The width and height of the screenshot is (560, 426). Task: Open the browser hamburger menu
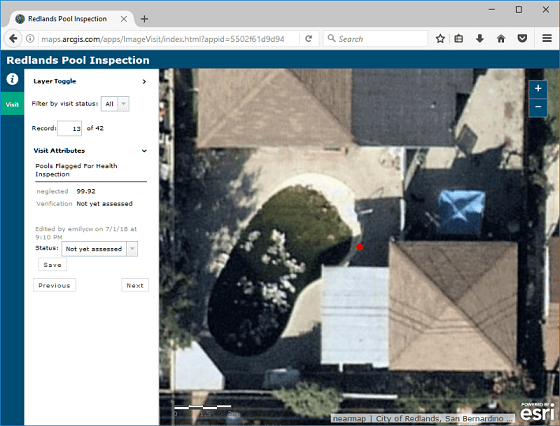click(x=547, y=39)
